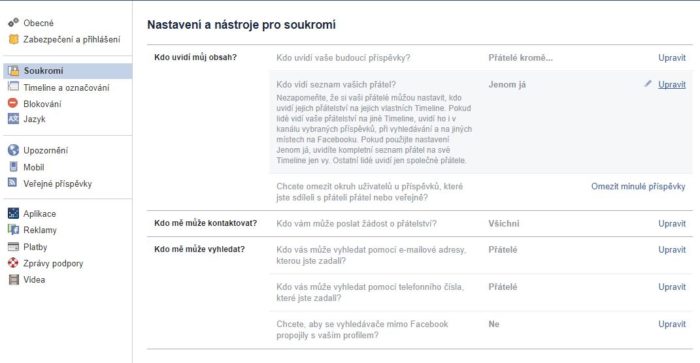Click the Veřejné příspěvky feed icon
Screen dimensions: 700x363
[13, 183]
